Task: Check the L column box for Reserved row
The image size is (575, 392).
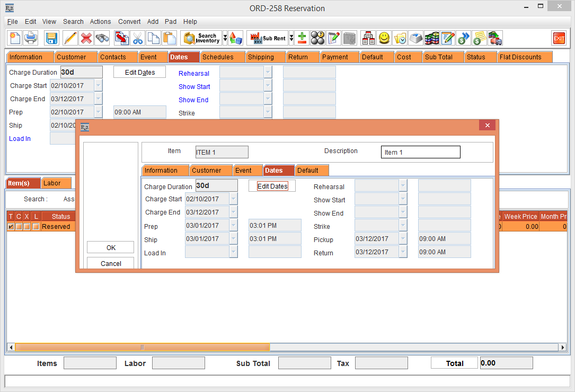Action: pyautogui.click(x=36, y=227)
